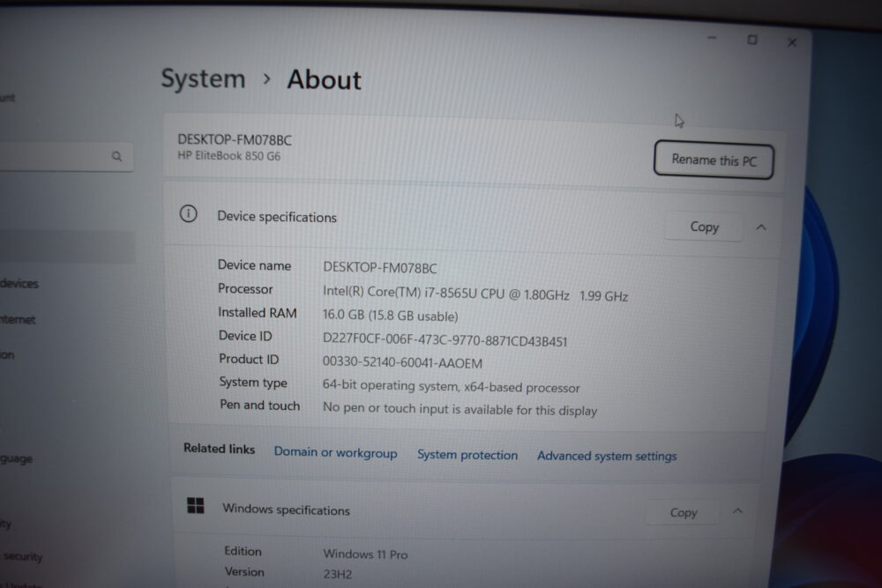Click the Pen and touch label
Screen dimensions: 882x588
[x=259, y=406]
